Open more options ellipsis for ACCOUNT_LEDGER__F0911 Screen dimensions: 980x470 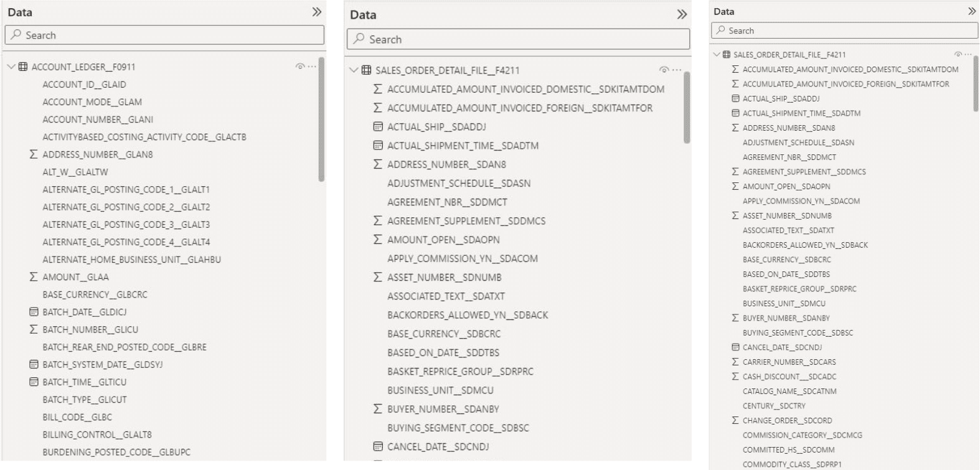pos(312,67)
